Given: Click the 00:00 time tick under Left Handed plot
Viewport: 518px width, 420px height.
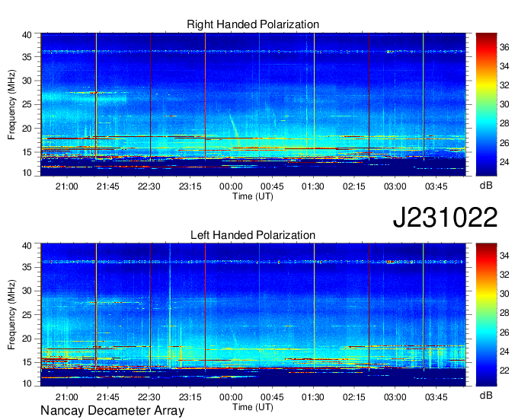Looking at the screenshot, I should tap(231, 397).
